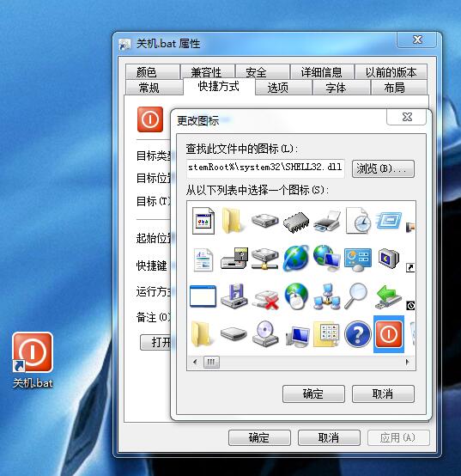Click the 应用(A) button
Image resolution: width=461 pixels, height=476 pixels.
tap(398, 437)
